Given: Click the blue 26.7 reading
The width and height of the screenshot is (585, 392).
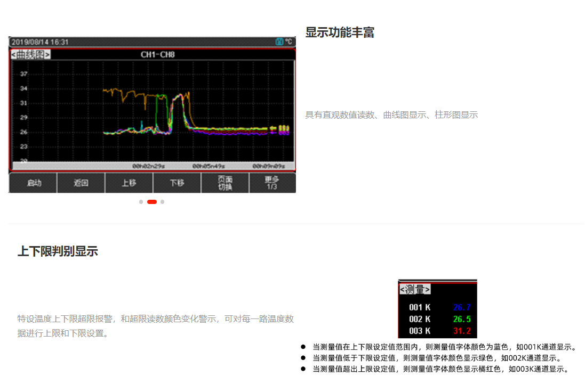Looking at the screenshot, I should tap(462, 307).
